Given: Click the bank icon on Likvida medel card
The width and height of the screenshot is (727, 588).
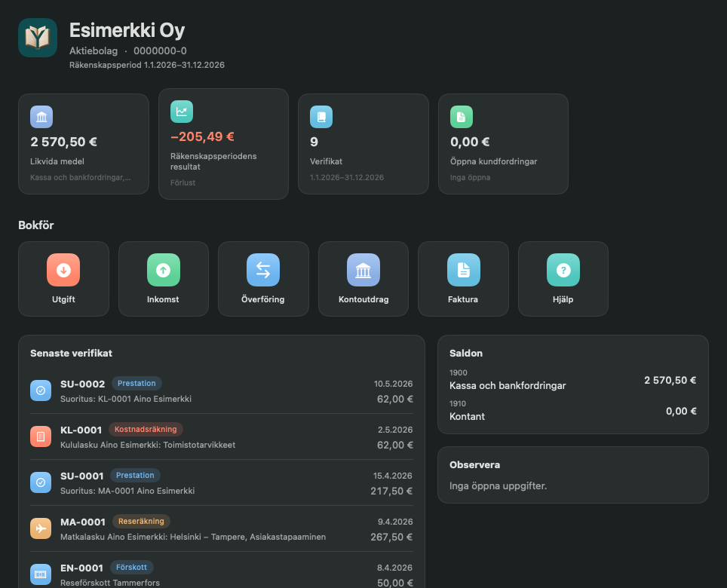Looking at the screenshot, I should pos(41,117).
